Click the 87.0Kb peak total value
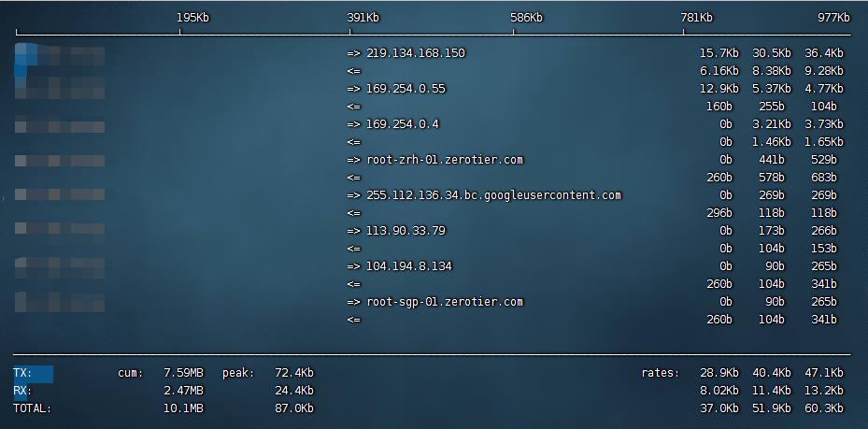Viewport: 868px width, 429px height. tap(294, 408)
